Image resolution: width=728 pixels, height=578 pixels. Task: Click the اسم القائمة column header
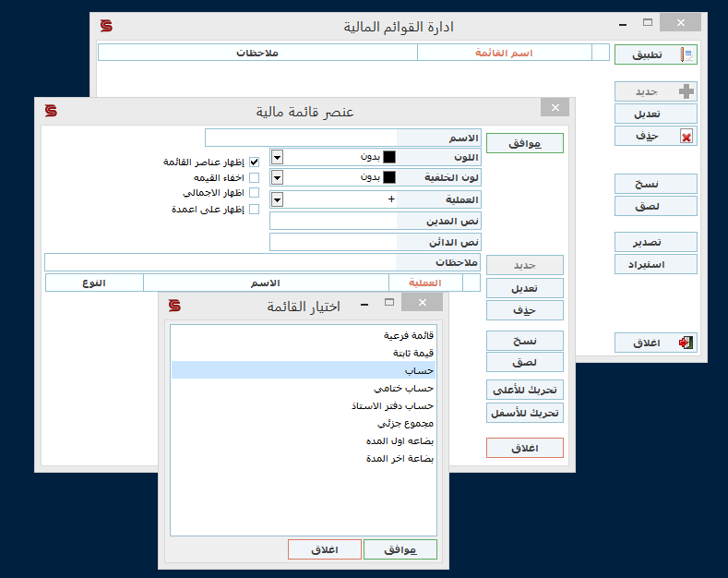tap(504, 53)
